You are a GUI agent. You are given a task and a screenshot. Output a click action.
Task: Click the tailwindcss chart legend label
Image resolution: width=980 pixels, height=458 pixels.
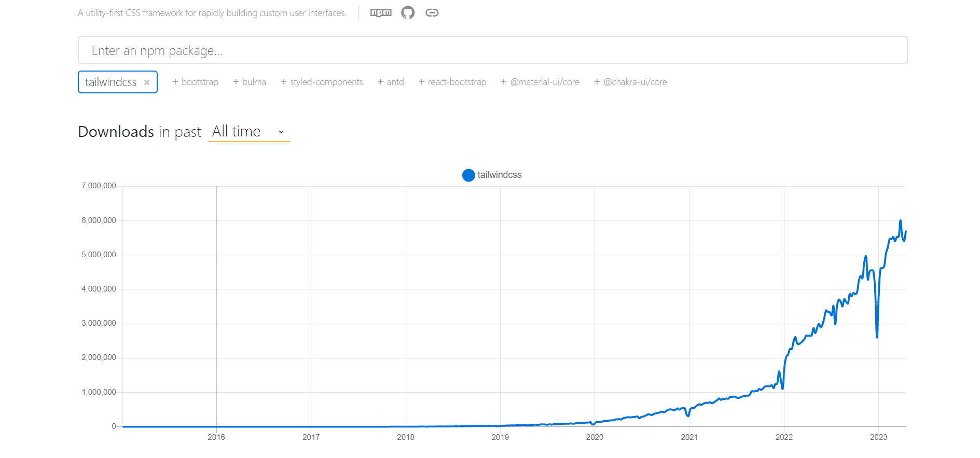coord(500,175)
